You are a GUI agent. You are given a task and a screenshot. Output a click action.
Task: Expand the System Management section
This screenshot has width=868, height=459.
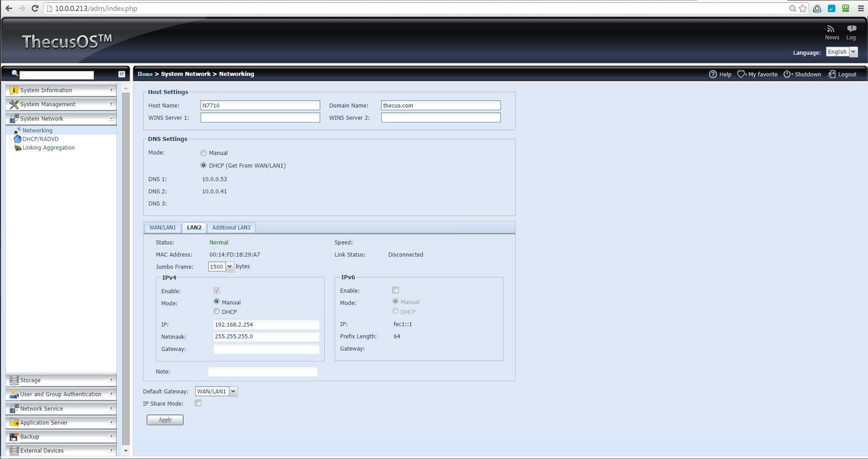click(111, 104)
